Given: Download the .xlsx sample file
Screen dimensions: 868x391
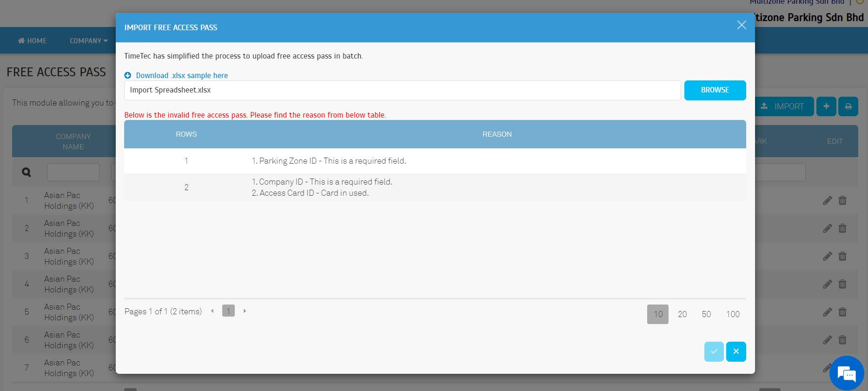Looking at the screenshot, I should [x=181, y=75].
